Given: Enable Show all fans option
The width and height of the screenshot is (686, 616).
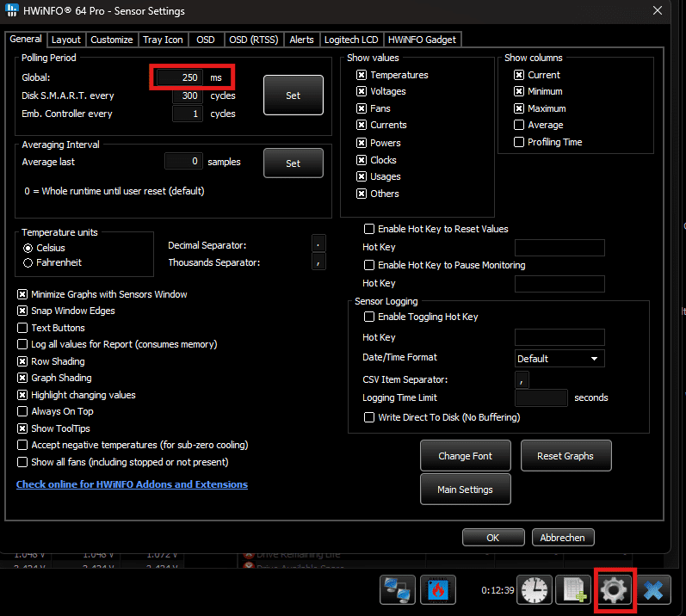Looking at the screenshot, I should [x=22, y=462].
